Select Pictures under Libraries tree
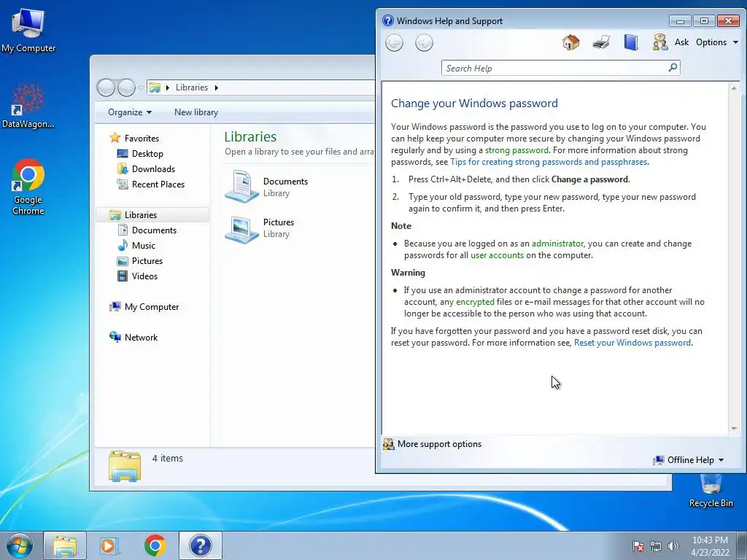 click(x=147, y=260)
